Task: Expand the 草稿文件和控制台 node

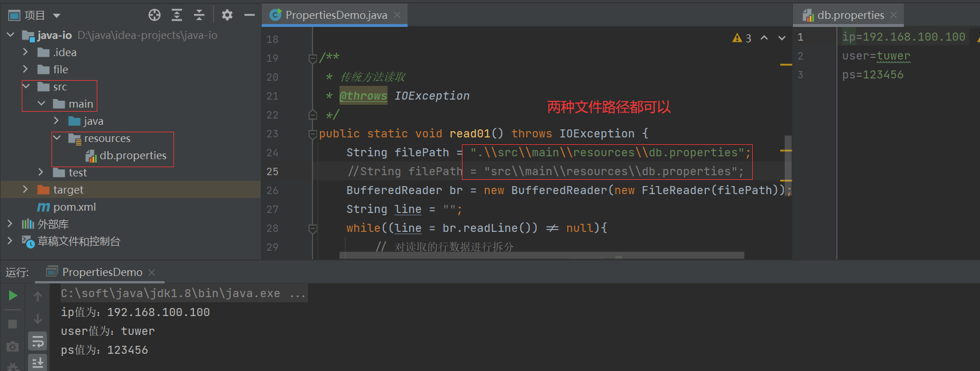Action: pyautogui.click(x=10, y=241)
